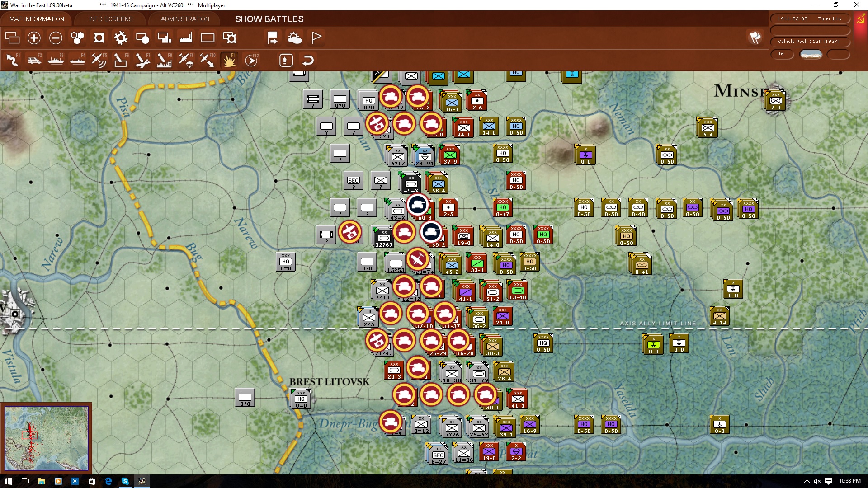The image size is (868, 488).
Task: Click the Soviet hammer and sickle flag
Action: [860, 19]
